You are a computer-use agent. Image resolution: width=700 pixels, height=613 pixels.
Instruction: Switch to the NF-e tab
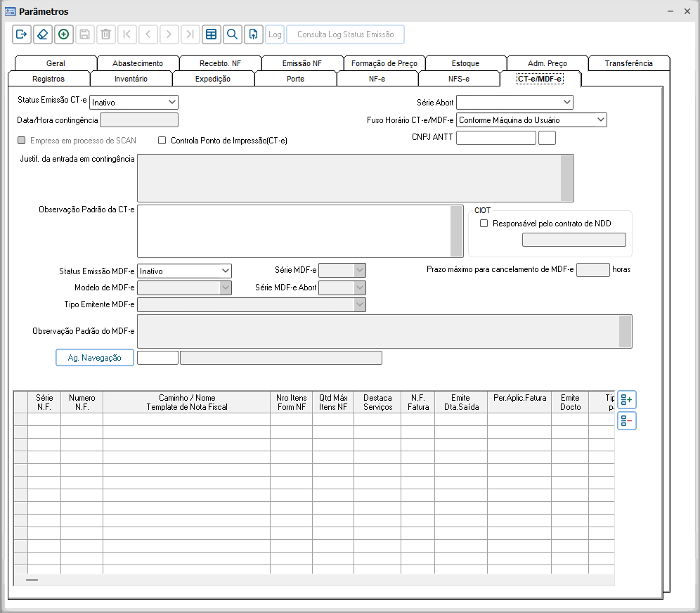pos(377,79)
